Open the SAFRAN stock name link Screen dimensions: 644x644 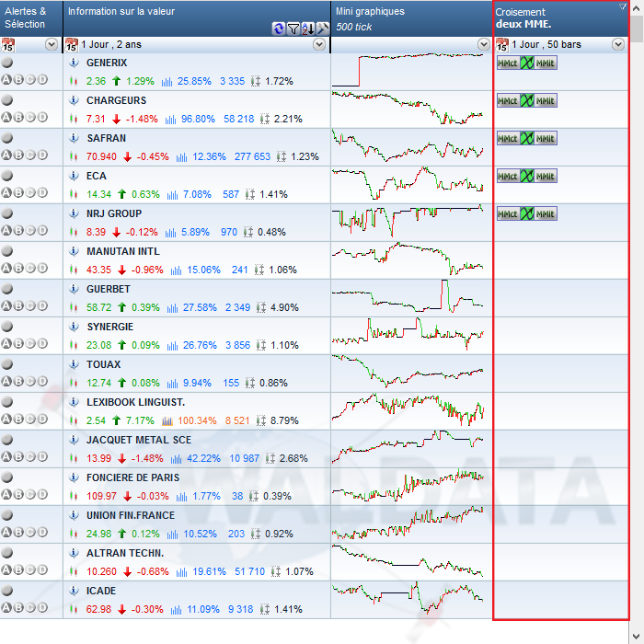[x=107, y=138]
